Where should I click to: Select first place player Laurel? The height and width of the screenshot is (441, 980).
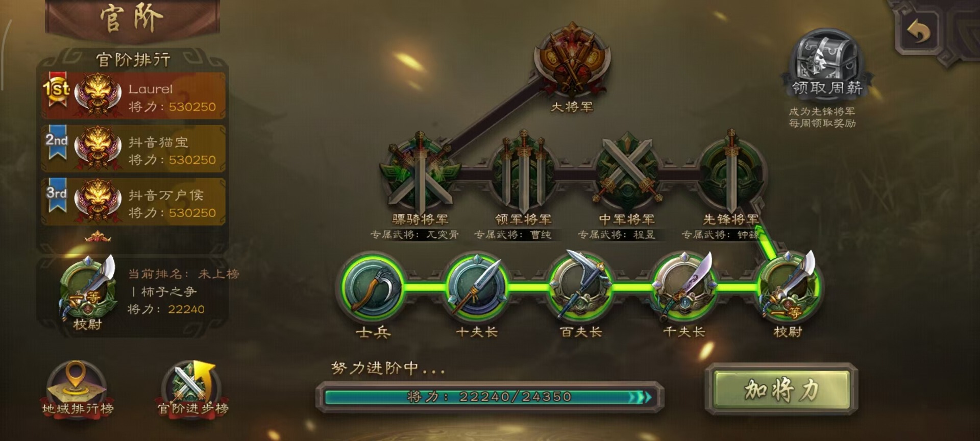pyautogui.click(x=134, y=96)
